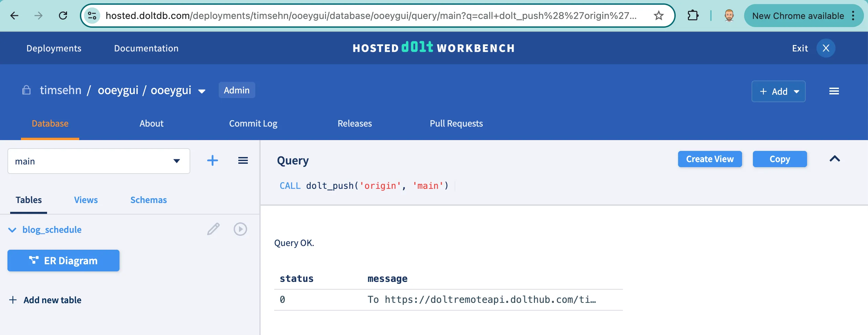The height and width of the screenshot is (335, 868).
Task: Click the Create View button
Action: 710,159
